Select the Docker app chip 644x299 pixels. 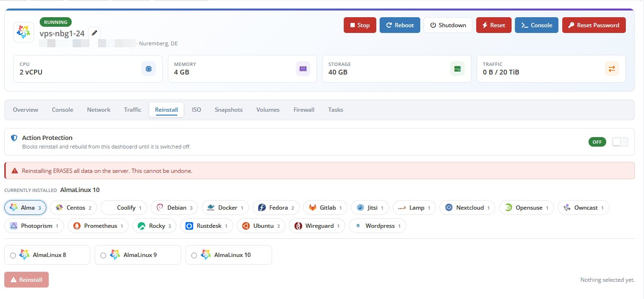pos(225,208)
